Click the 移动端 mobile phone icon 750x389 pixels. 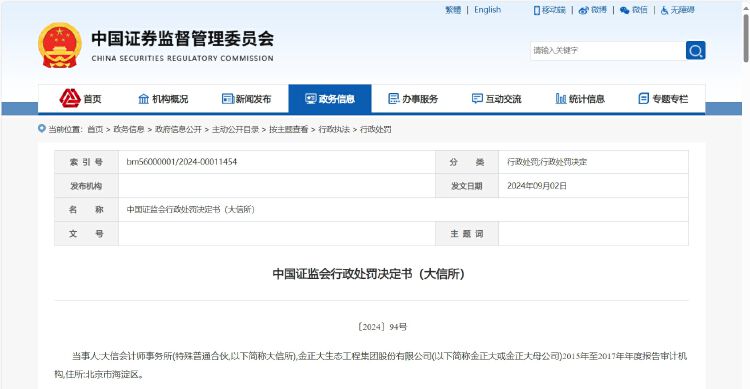tap(537, 10)
